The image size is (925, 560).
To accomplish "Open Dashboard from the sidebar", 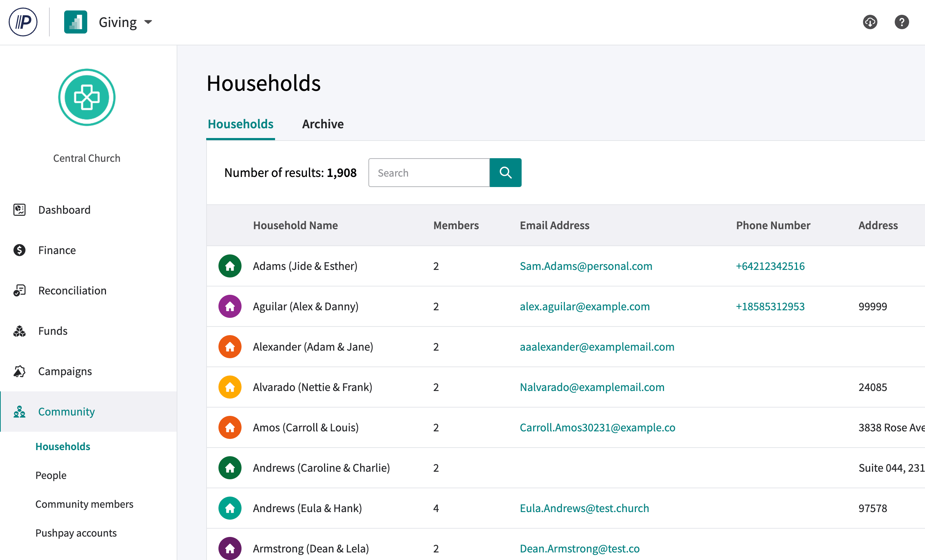I will point(64,210).
